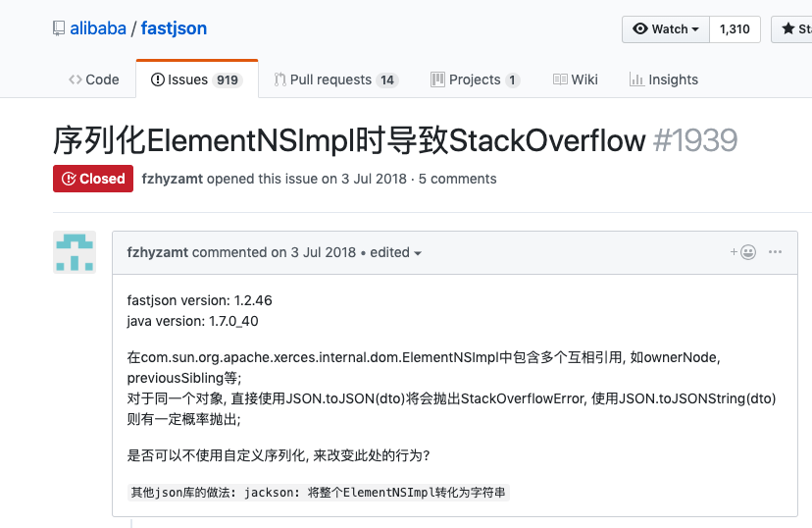Image resolution: width=812 pixels, height=528 pixels.
Task: Click the '5 comments' text
Action: pos(457,179)
